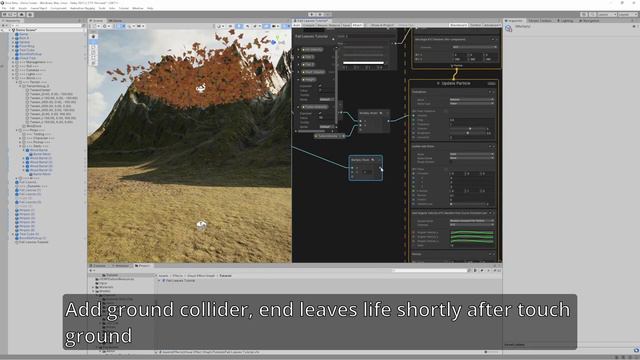This screenshot has width=640, height=360.
Task: Open the Assets menu
Action: pos(23,8)
